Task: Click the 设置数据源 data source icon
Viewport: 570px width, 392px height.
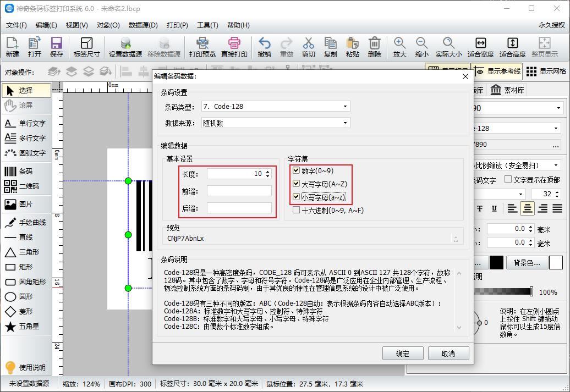Action: tap(127, 47)
